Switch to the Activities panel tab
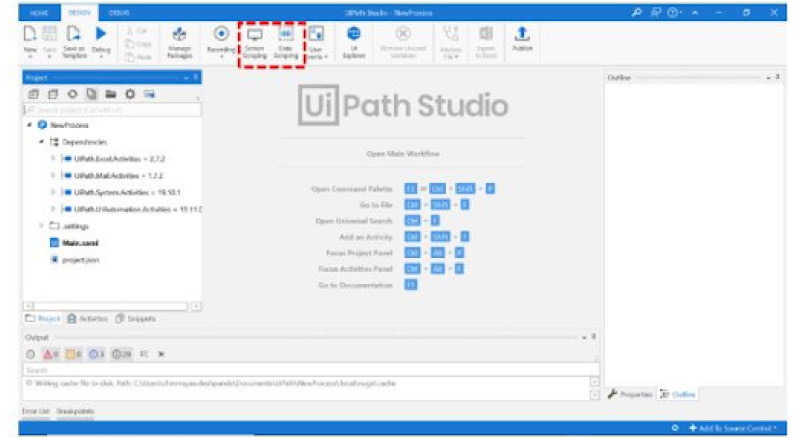This screenshot has height=438, width=800. tap(88, 319)
